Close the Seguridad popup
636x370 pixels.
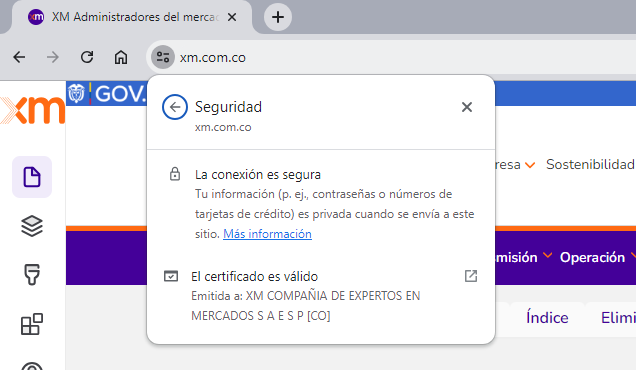(x=467, y=107)
